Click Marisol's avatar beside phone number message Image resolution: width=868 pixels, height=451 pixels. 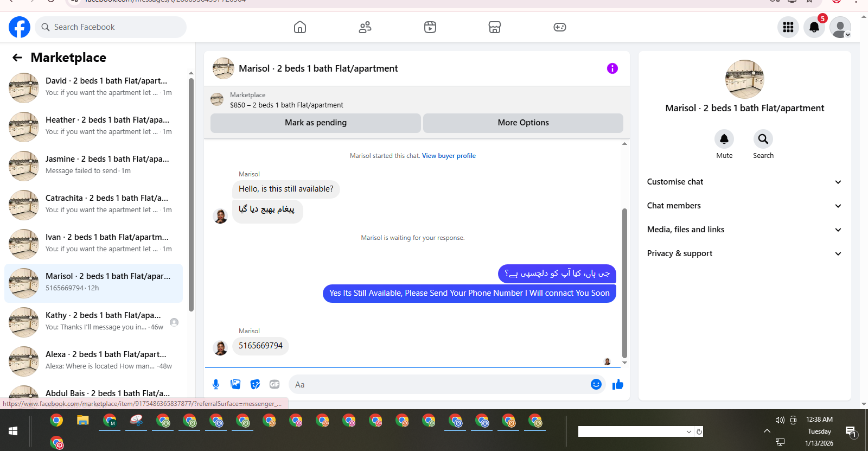coord(220,348)
